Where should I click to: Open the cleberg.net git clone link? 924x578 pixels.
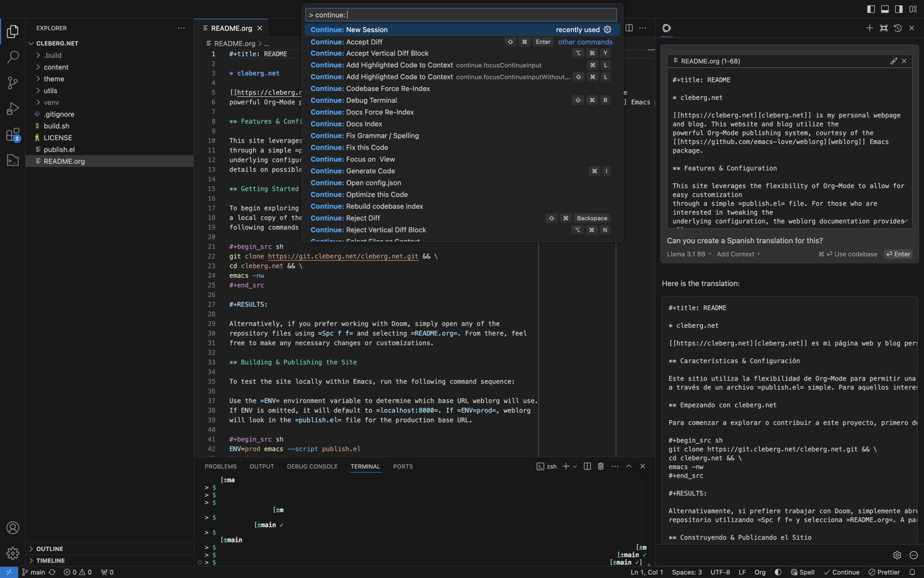click(343, 256)
